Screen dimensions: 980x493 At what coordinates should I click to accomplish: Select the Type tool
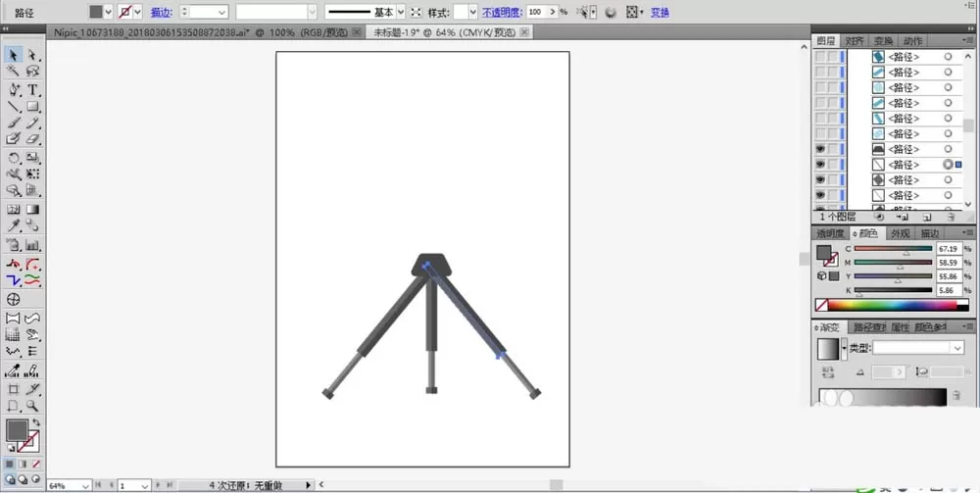click(x=32, y=89)
